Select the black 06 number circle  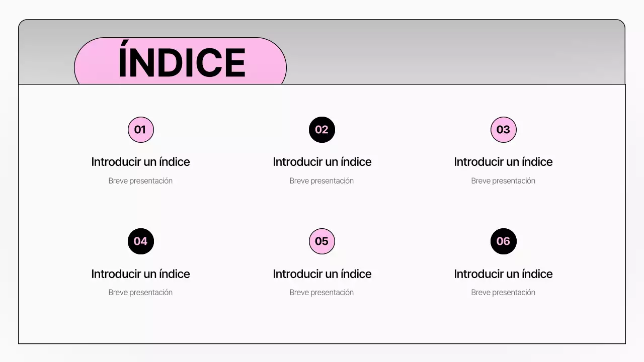pos(503,241)
